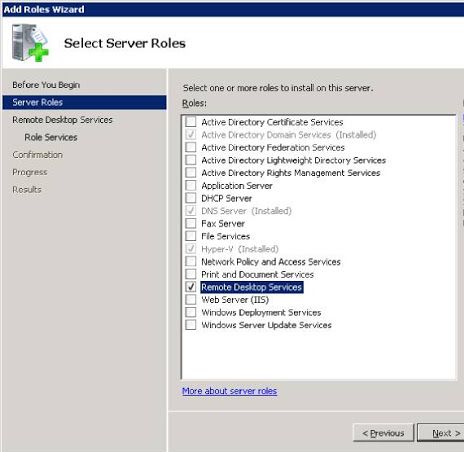
Task: Click the Previous button
Action: pyautogui.click(x=383, y=433)
